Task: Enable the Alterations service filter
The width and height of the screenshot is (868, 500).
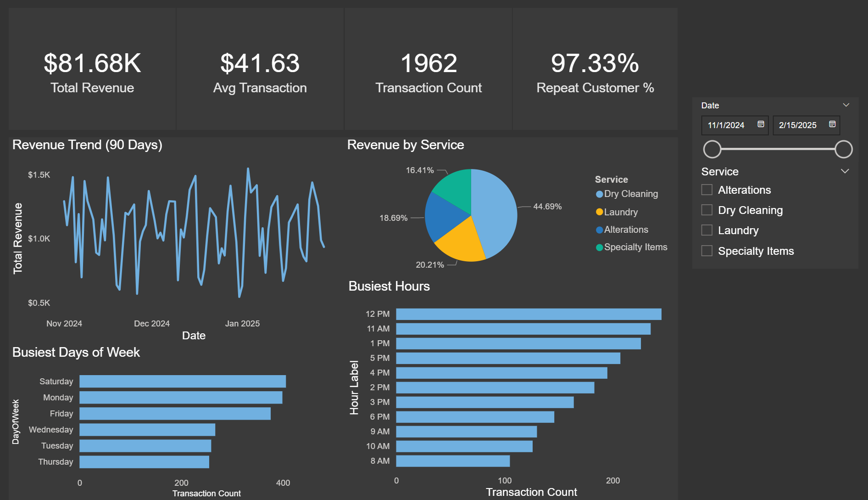Action: pyautogui.click(x=706, y=190)
